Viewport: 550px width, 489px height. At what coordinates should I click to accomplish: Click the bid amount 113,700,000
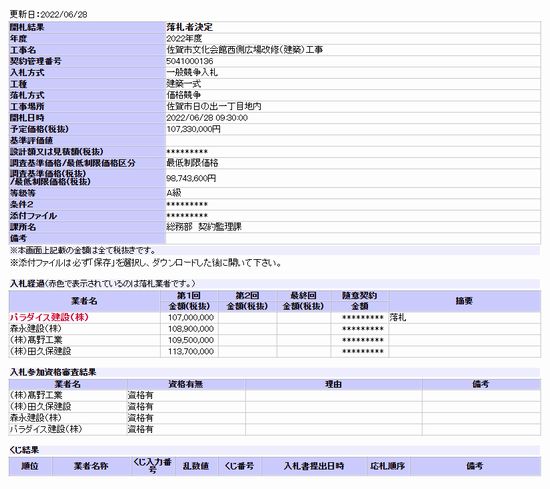[x=191, y=351]
